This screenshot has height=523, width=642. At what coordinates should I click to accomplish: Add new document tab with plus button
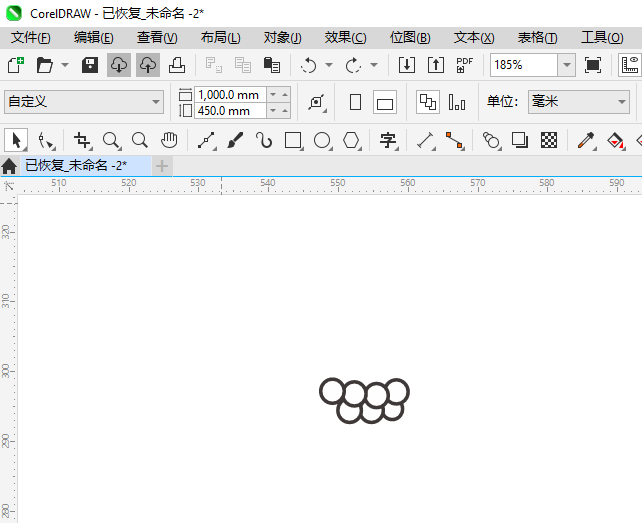click(162, 165)
